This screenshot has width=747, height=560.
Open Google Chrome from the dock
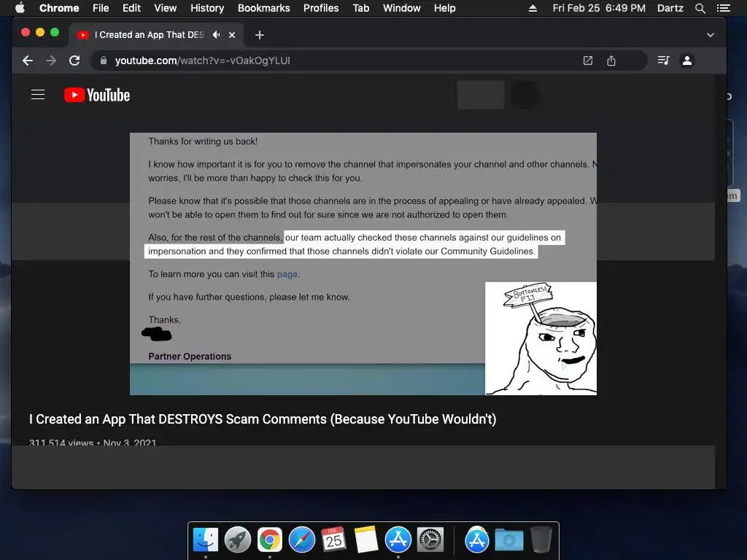270,540
